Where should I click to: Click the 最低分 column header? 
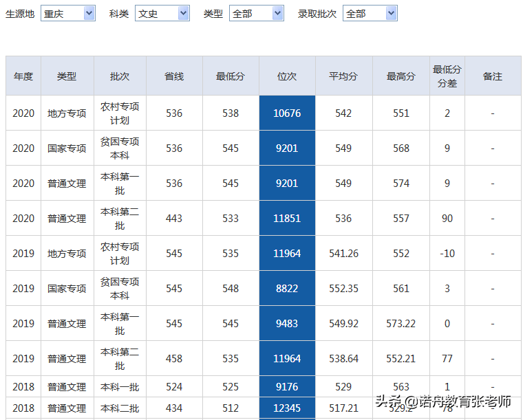[231, 76]
